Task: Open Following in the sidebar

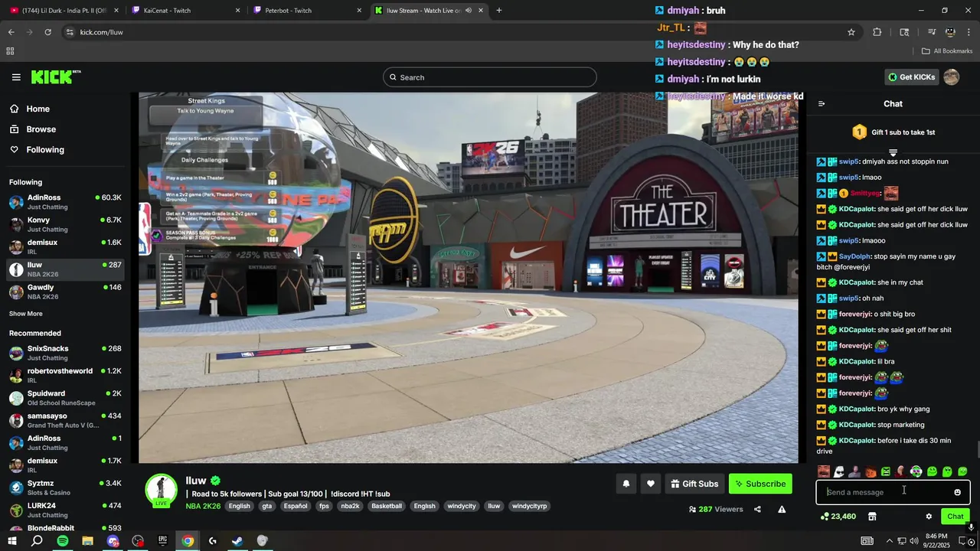Action: (45, 150)
